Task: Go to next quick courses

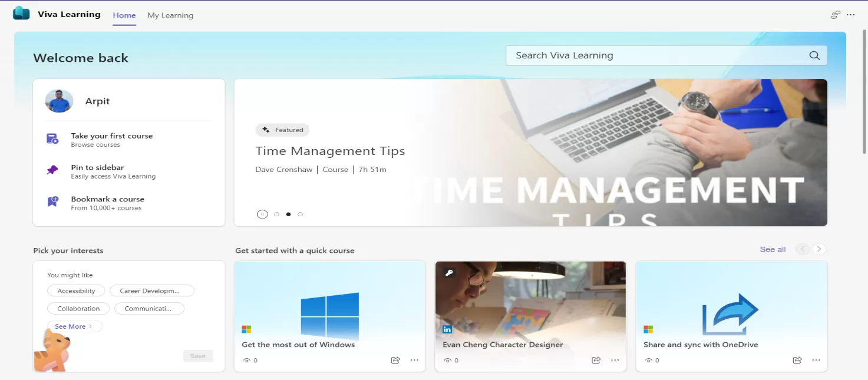Action: (819, 249)
